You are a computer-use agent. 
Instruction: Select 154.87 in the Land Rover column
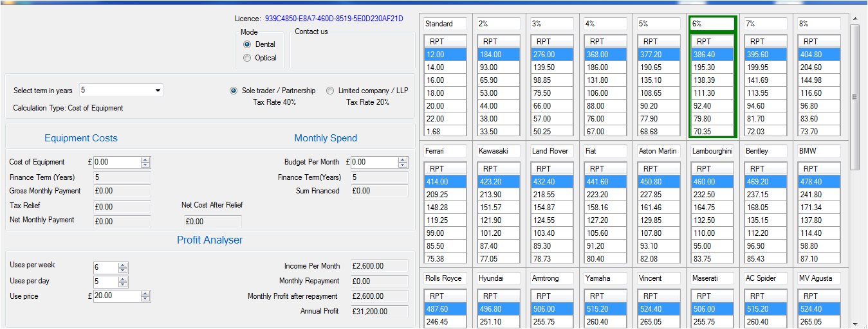552,208
